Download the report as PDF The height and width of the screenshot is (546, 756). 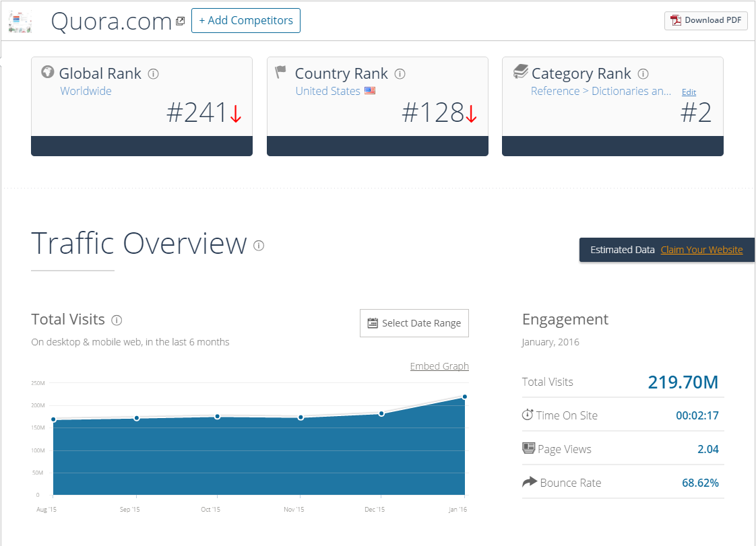(706, 20)
